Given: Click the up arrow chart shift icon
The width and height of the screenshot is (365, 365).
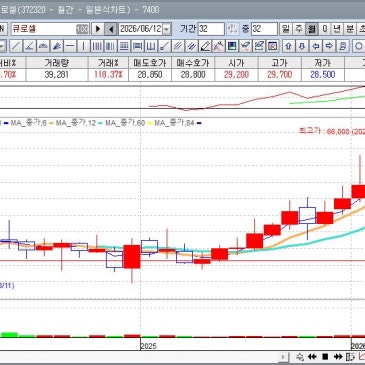Looking at the screenshot, I should 288,46.
